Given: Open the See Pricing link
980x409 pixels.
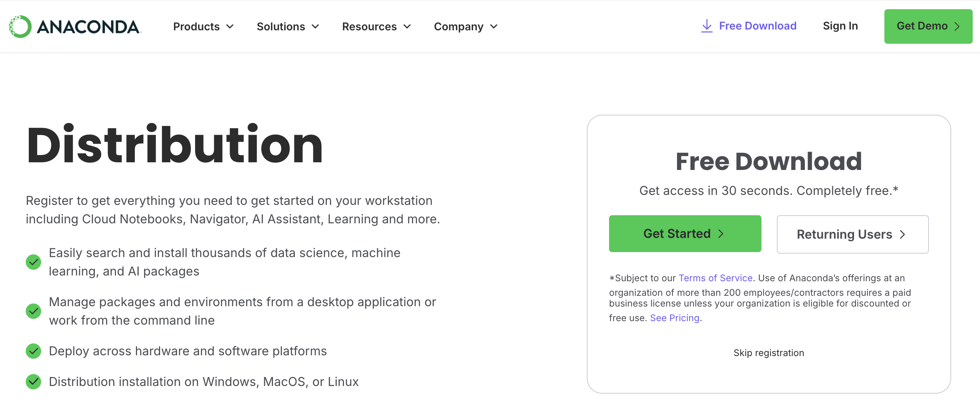Looking at the screenshot, I should coord(675,318).
